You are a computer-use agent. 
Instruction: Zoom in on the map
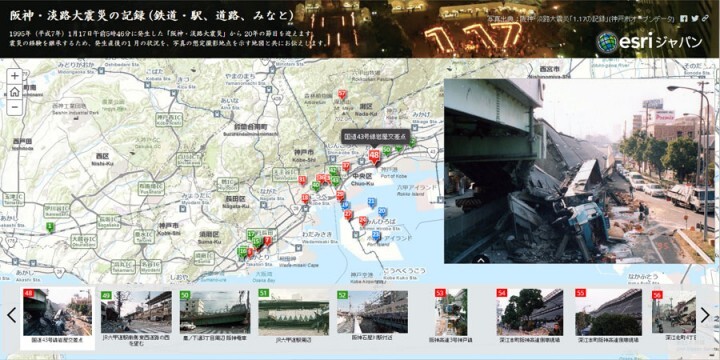click(15, 76)
